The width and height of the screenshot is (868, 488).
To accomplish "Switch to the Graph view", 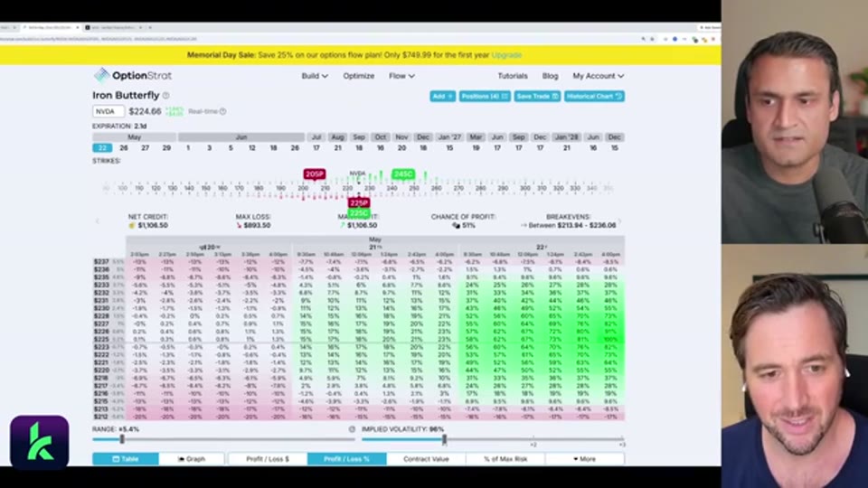I will [x=192, y=459].
